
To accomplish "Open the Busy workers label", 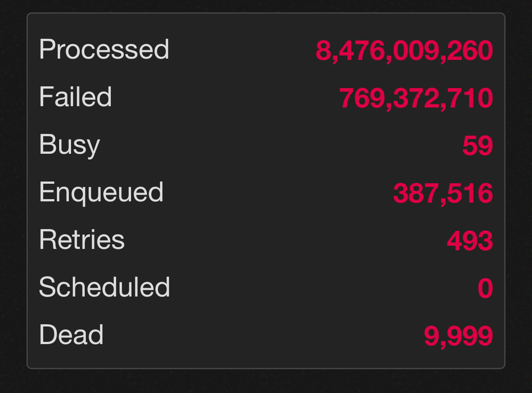I will coord(69,145).
